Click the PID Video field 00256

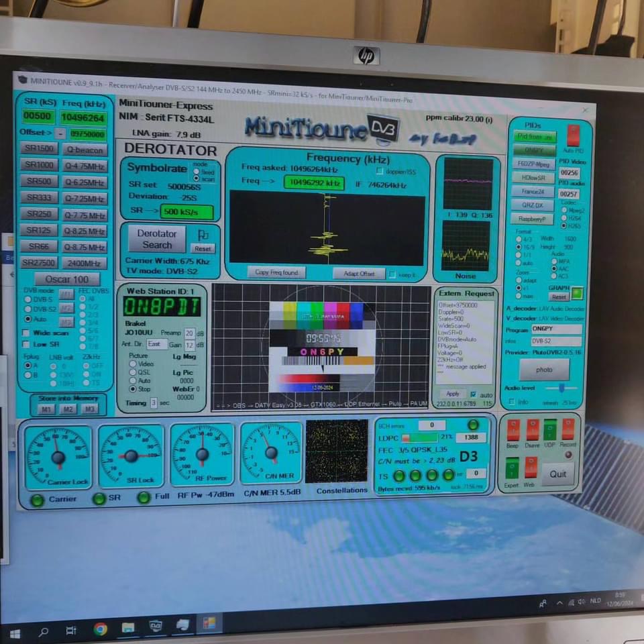tap(570, 172)
